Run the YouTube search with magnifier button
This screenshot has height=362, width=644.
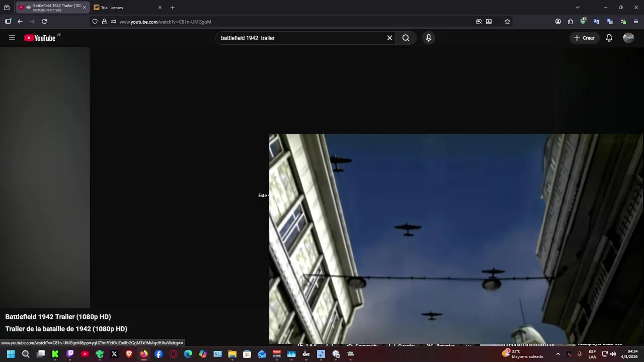pyautogui.click(x=406, y=38)
